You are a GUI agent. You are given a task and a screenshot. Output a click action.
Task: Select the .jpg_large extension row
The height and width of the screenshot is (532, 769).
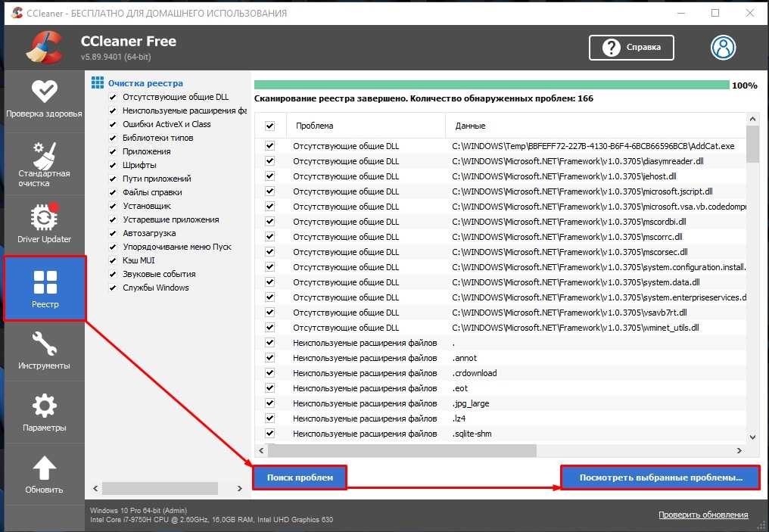pyautogui.click(x=500, y=403)
